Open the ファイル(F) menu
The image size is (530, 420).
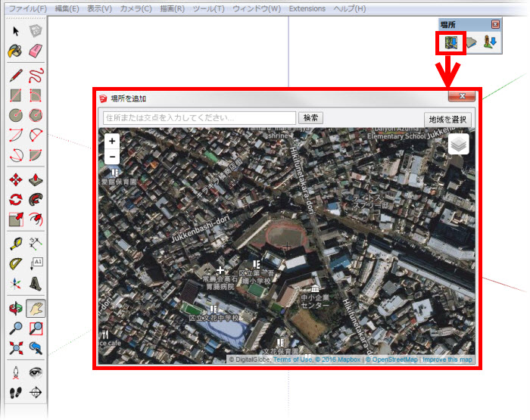(x=27, y=8)
